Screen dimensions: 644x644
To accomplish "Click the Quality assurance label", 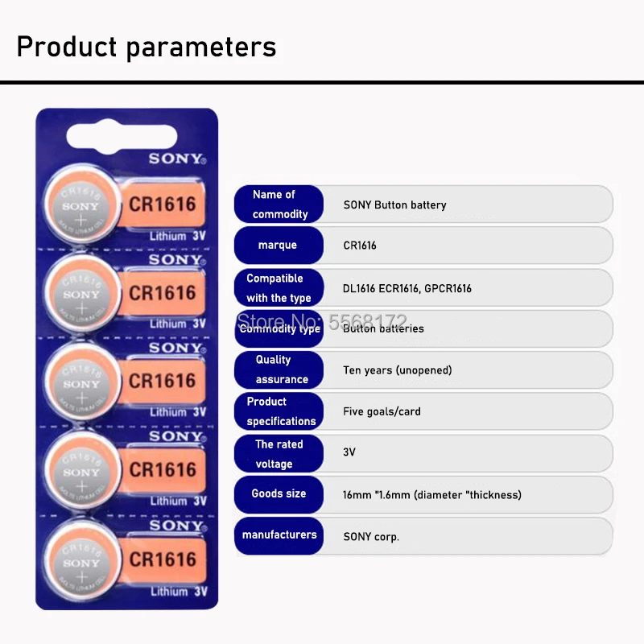I will (x=278, y=369).
